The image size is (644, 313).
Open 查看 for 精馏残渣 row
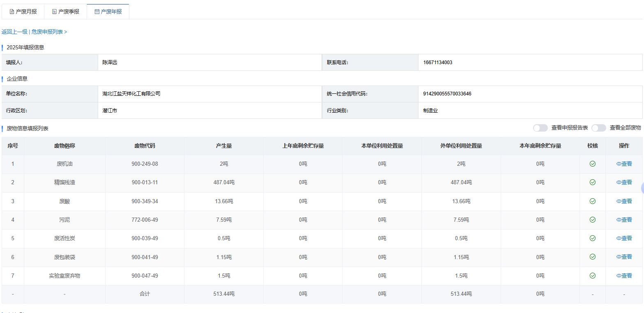[x=624, y=182]
